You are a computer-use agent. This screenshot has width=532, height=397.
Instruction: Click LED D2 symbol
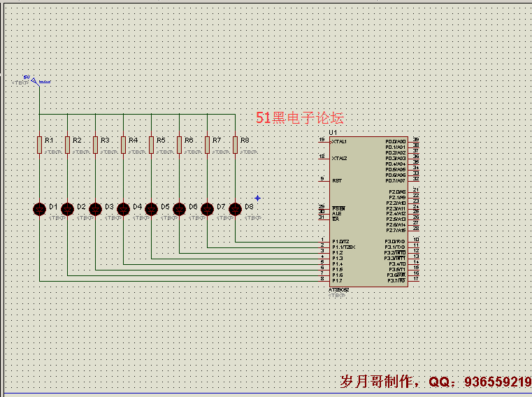pyautogui.click(x=68, y=209)
